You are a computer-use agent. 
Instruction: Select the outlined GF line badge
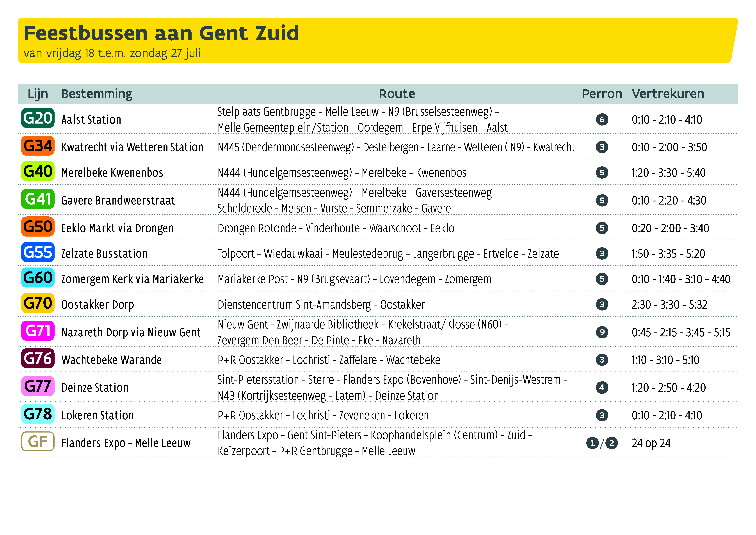click(38, 442)
